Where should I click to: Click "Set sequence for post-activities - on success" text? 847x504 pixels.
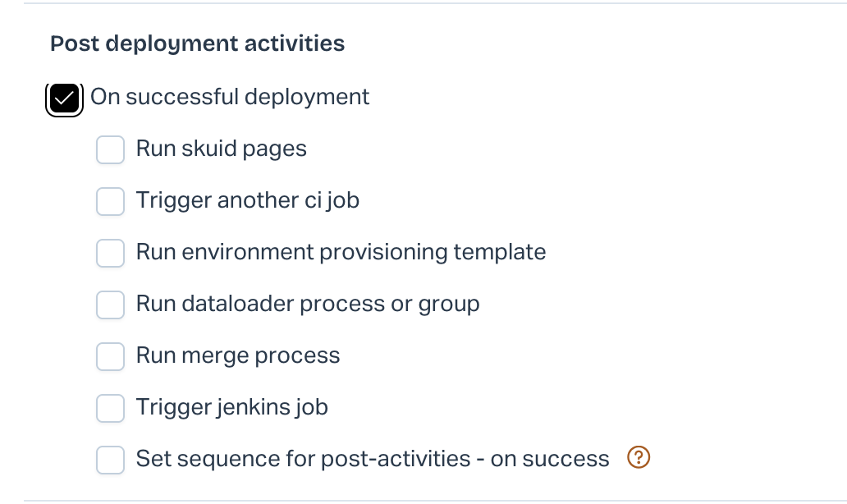click(x=373, y=458)
